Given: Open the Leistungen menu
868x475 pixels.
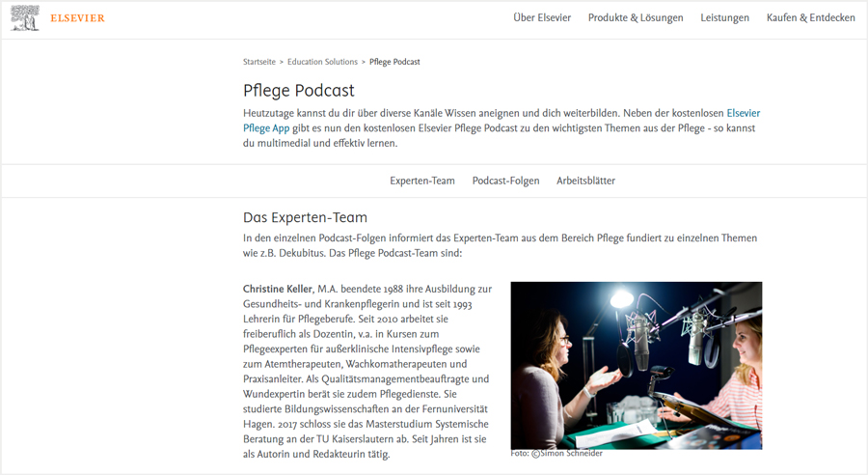Looking at the screenshot, I should [724, 17].
